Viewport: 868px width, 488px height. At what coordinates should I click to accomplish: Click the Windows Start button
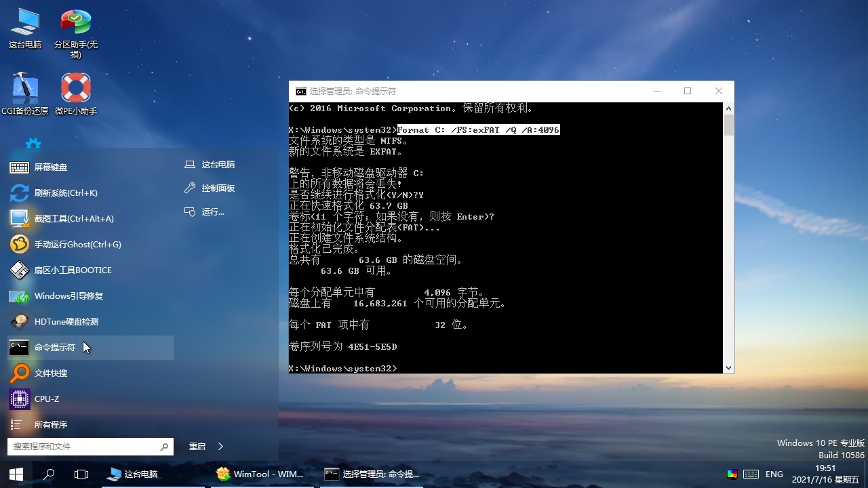click(16, 474)
